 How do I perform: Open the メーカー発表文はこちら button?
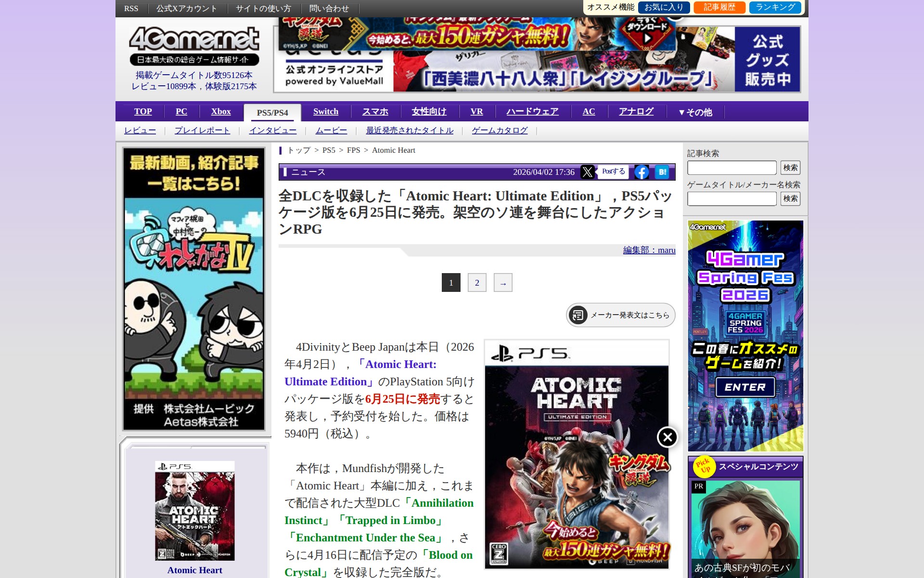(x=621, y=315)
